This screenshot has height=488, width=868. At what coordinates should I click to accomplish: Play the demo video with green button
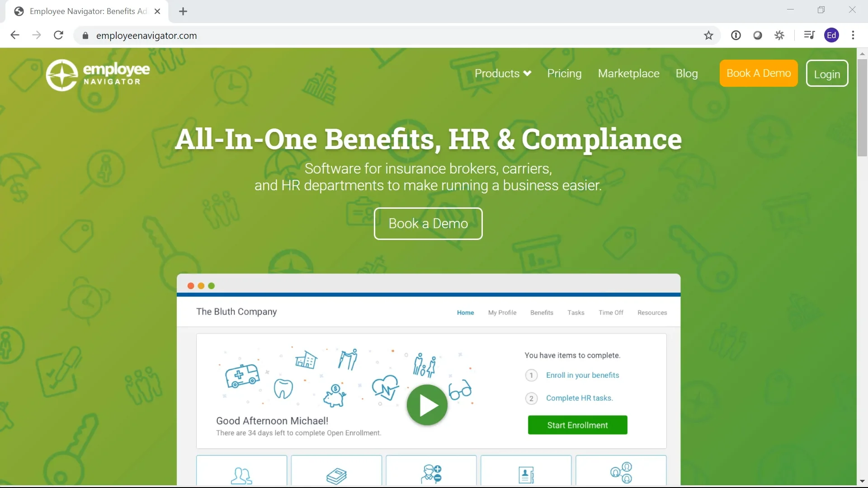(x=427, y=405)
